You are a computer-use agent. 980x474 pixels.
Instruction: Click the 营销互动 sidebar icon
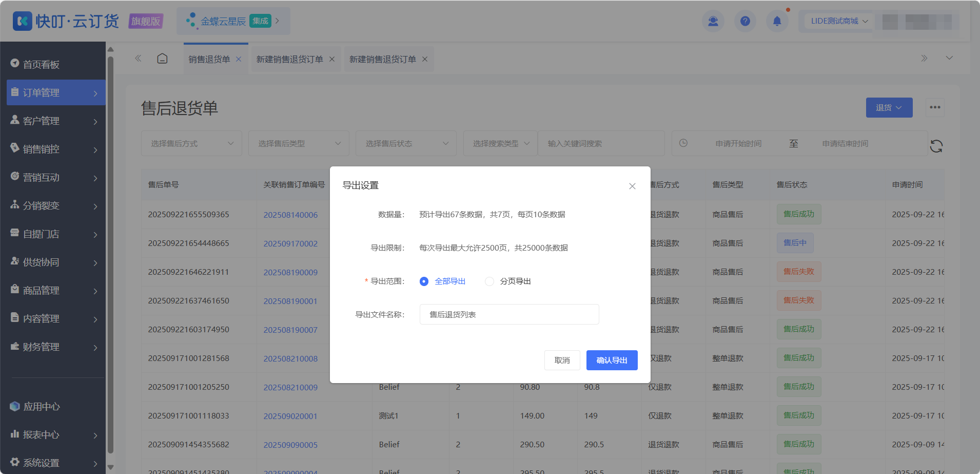[15, 176]
